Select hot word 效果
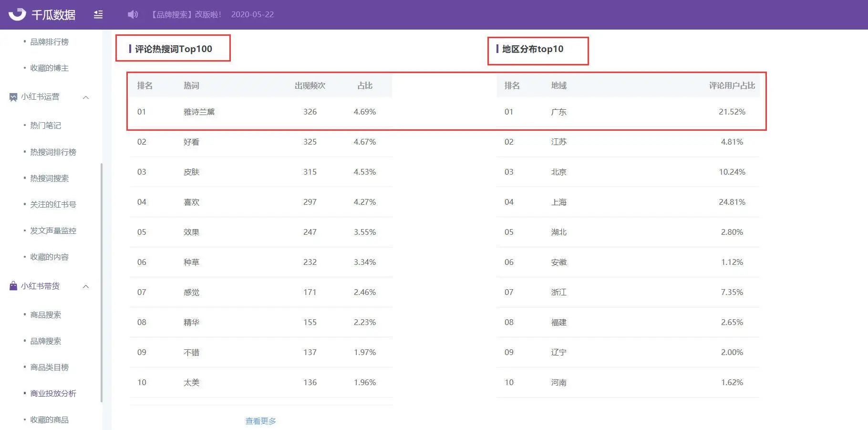Image resolution: width=868 pixels, height=430 pixels. 191,232
